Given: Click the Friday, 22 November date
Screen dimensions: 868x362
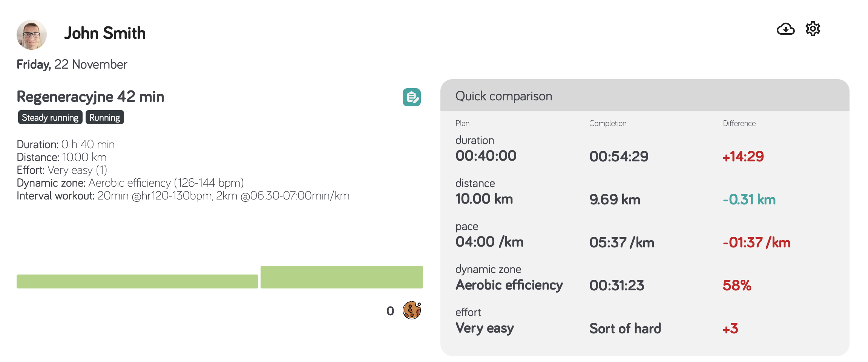Looking at the screenshot, I should (72, 64).
